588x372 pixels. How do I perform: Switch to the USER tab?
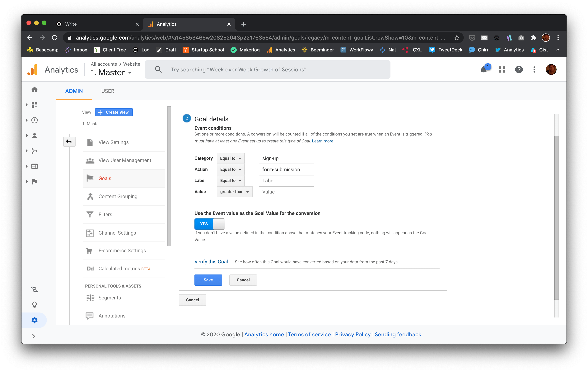click(108, 91)
